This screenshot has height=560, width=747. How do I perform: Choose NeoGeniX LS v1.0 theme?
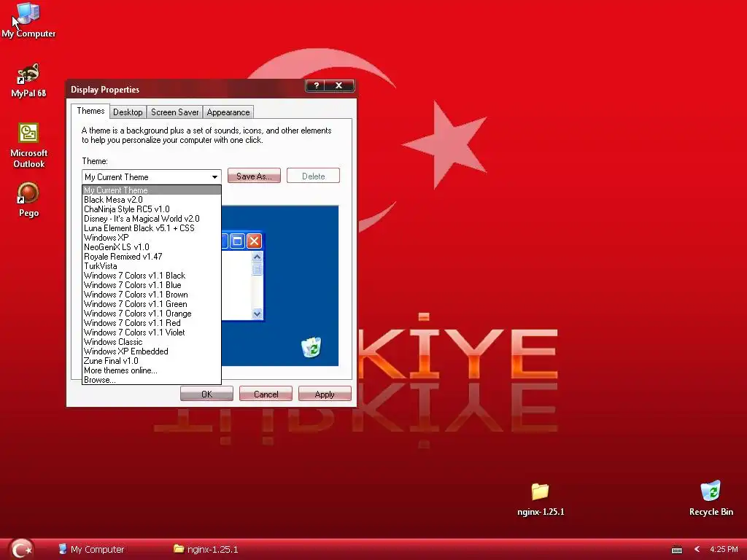(x=152, y=247)
